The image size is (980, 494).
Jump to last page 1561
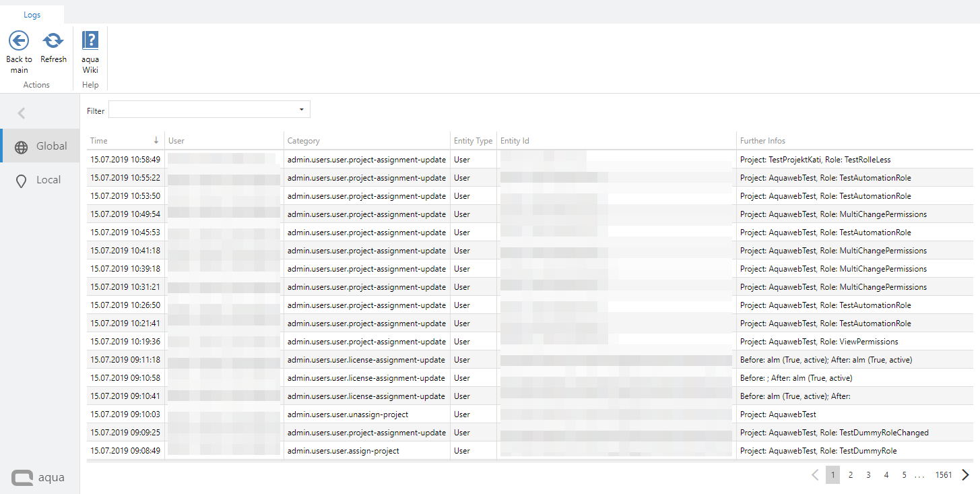944,475
